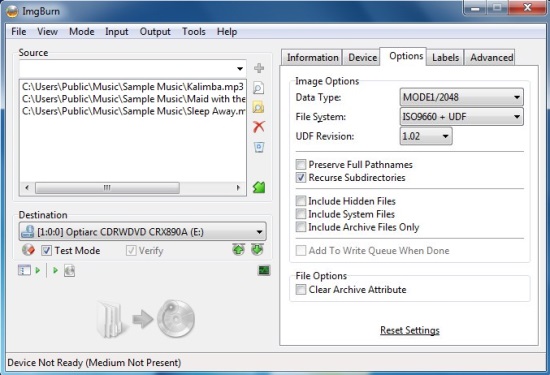Image resolution: width=550 pixels, height=375 pixels.
Task: Click Reset Settings link
Action: (x=410, y=330)
